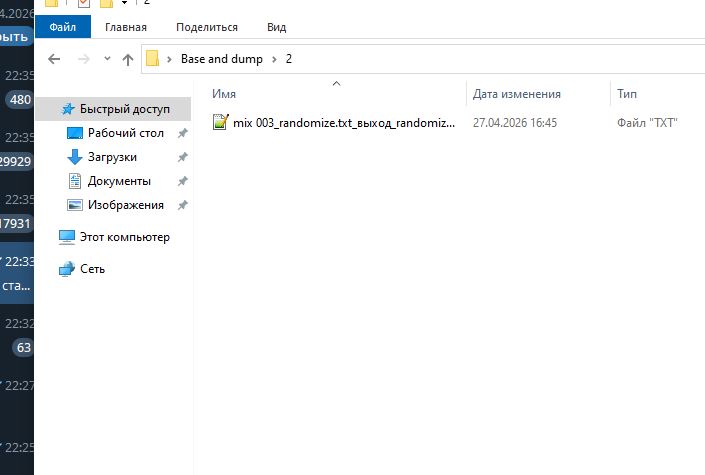The height and width of the screenshot is (475, 705).
Task: Click the folder icon in address bar
Action: pos(152,58)
